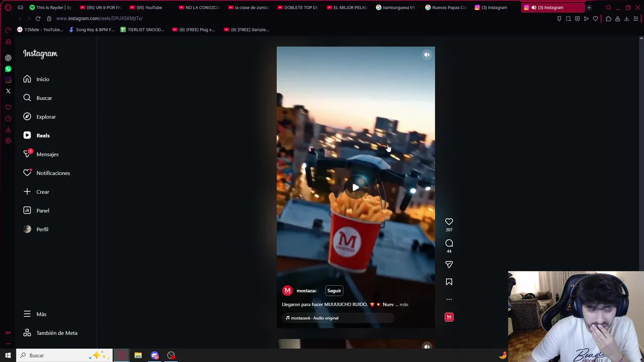644x362 pixels.
Task: Open 'Song Key & BPM F...' bookmark
Action: [x=92, y=30]
